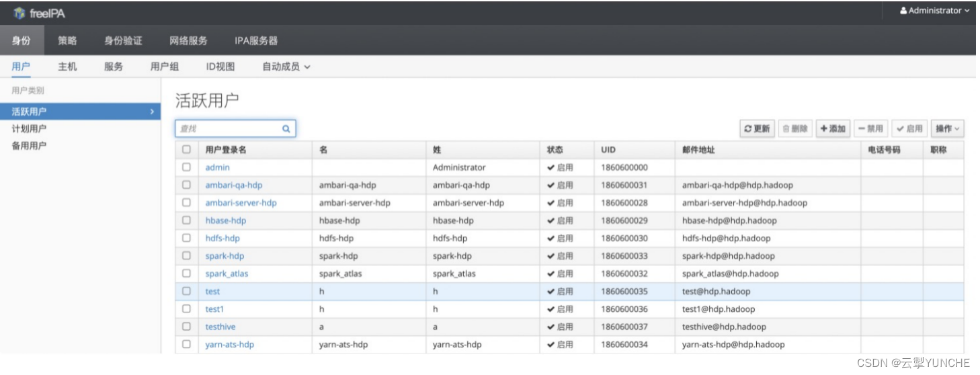
Task: Check the box for spark-hdp row
Action: coord(186,256)
